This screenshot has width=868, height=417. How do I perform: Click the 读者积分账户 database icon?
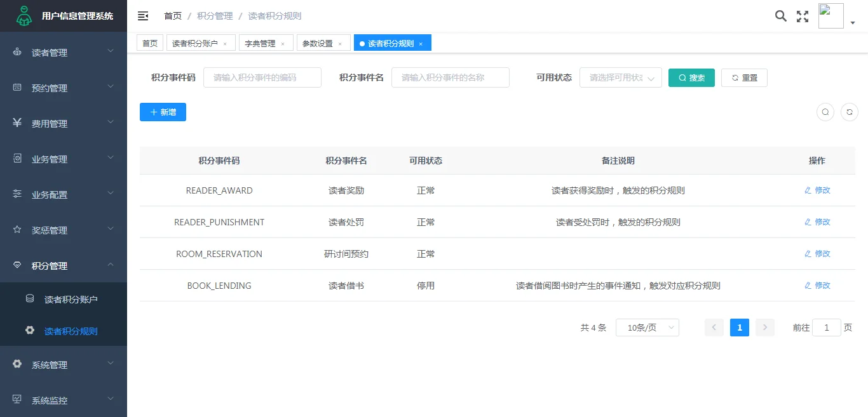point(30,298)
